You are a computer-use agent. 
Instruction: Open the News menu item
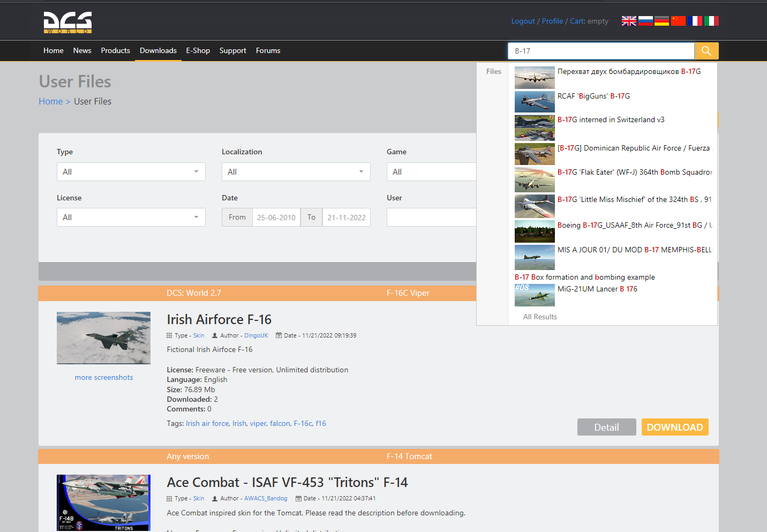point(82,50)
